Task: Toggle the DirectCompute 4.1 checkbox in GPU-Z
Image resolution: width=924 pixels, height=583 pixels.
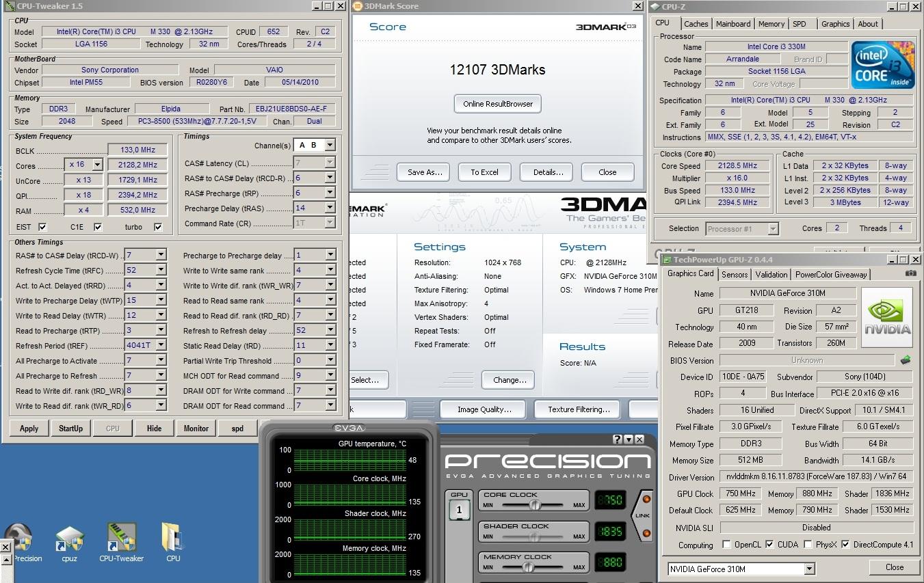Action: tap(845, 545)
